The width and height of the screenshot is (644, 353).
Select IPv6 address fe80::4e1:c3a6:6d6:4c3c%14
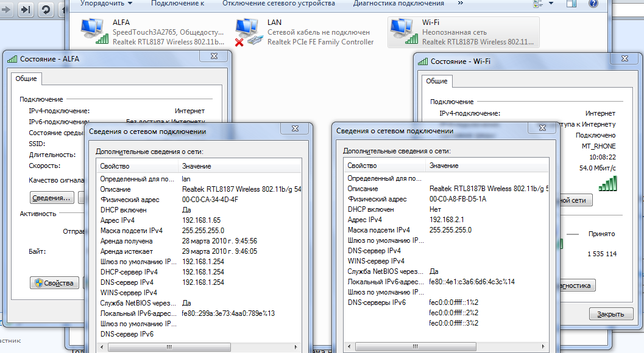(x=472, y=282)
